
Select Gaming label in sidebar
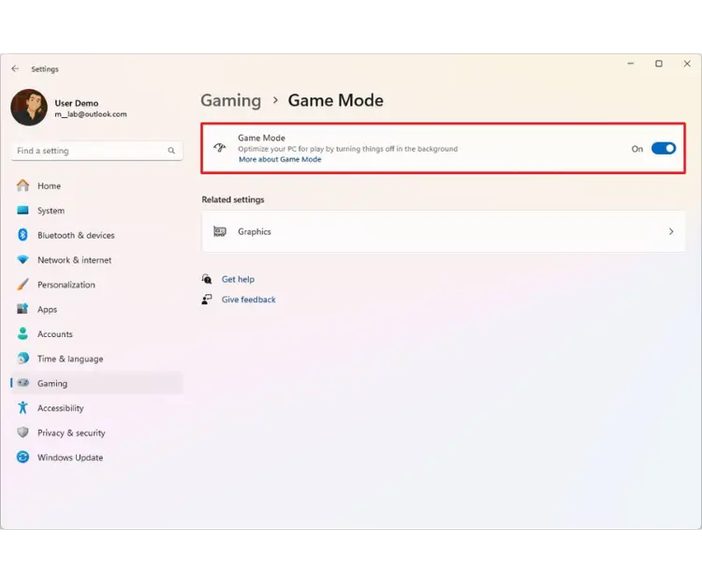(x=52, y=383)
